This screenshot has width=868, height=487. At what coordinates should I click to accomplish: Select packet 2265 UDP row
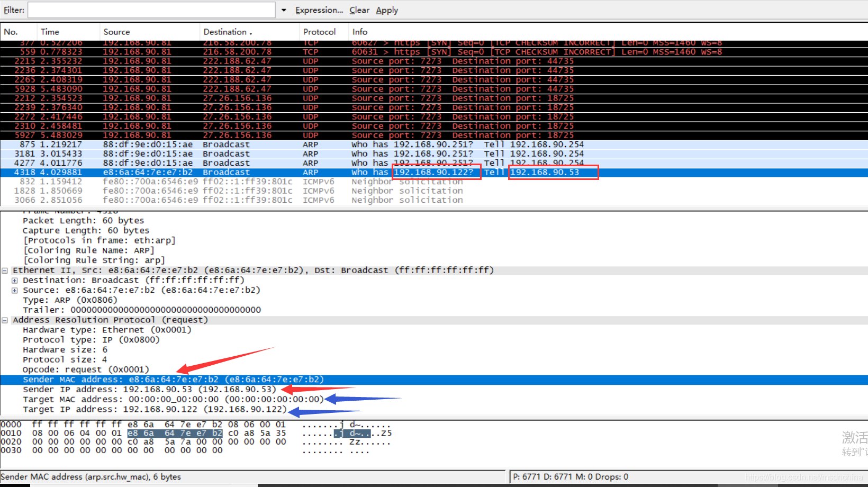434,80
